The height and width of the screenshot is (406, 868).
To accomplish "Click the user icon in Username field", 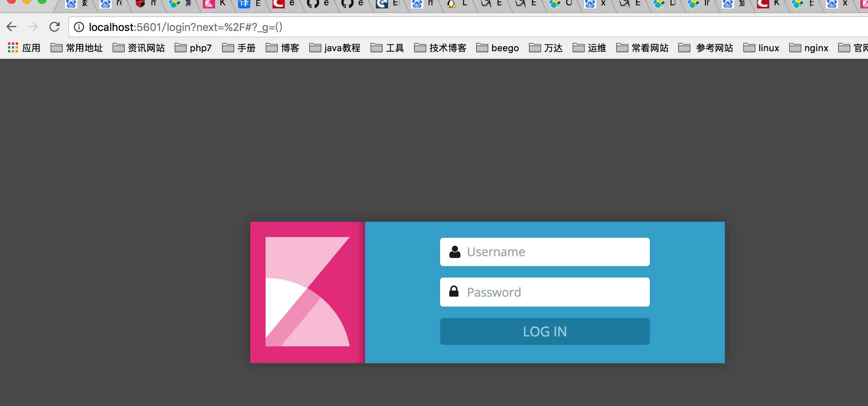I will point(455,252).
